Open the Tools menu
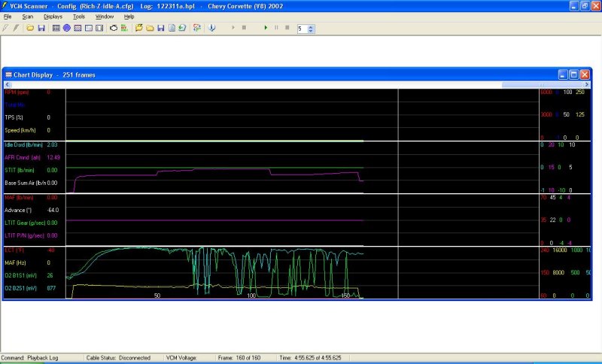 (x=79, y=17)
